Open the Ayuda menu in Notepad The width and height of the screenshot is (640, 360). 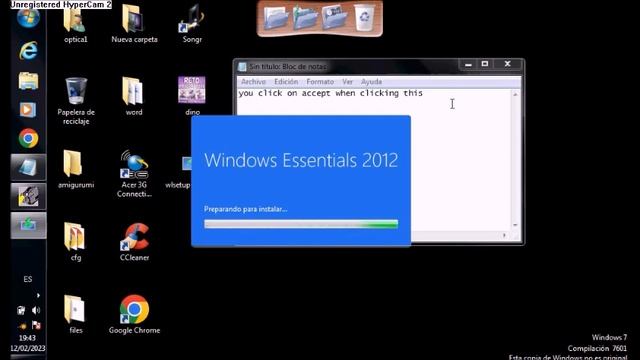coord(371,82)
